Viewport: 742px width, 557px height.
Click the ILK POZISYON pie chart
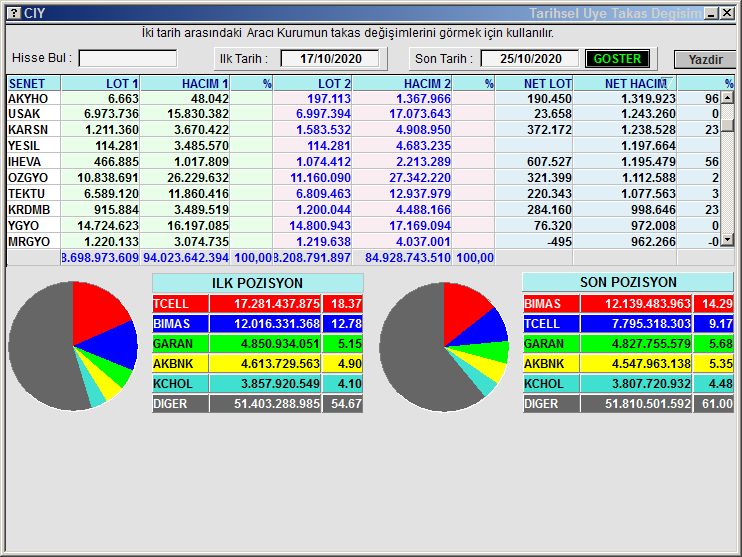(73, 345)
